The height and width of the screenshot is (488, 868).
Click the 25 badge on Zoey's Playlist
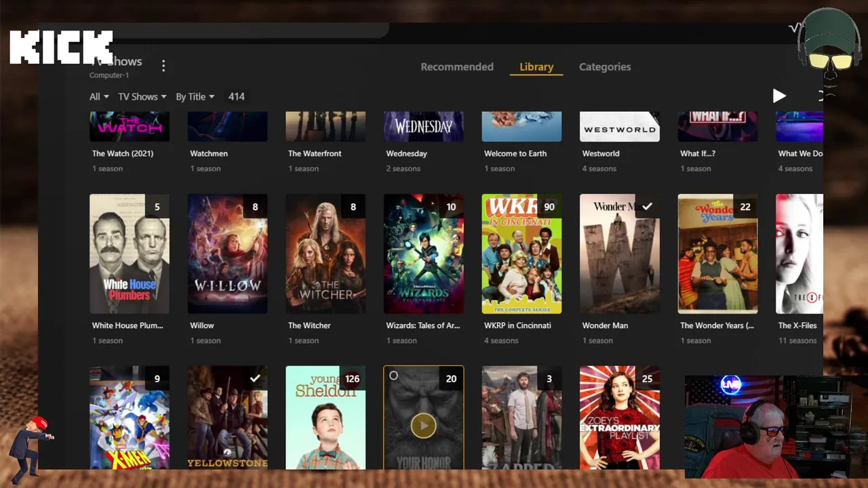click(x=647, y=378)
